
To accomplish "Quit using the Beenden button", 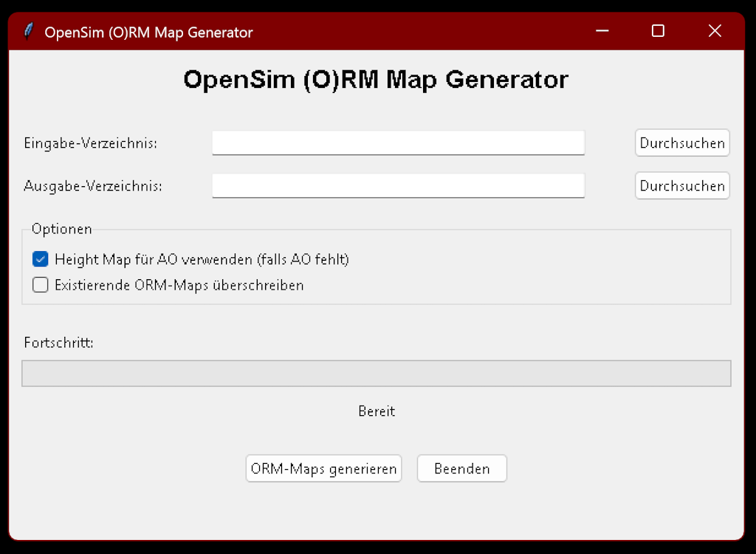I will pyautogui.click(x=461, y=468).
